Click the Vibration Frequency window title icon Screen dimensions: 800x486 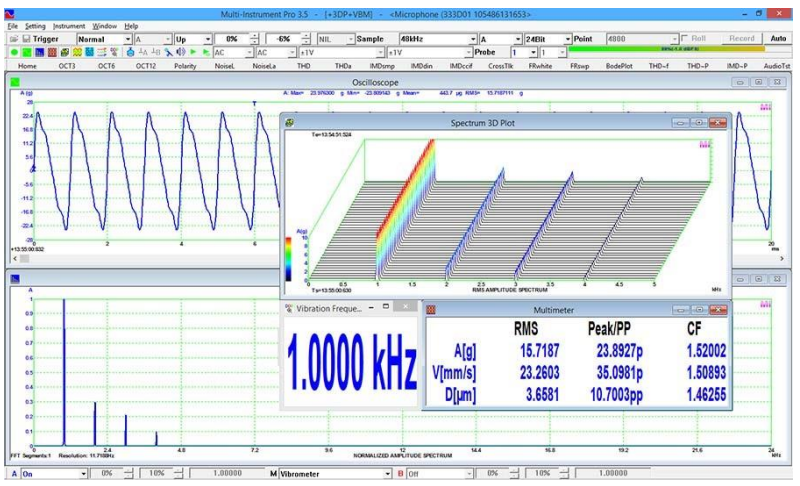[290, 308]
